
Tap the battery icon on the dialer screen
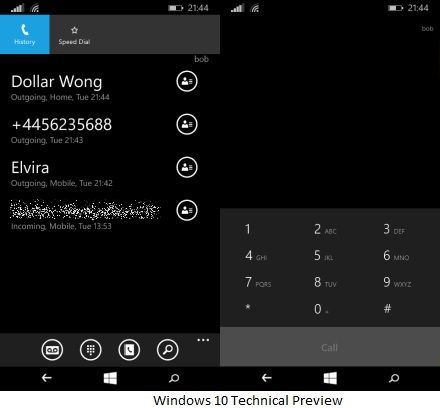[395, 8]
